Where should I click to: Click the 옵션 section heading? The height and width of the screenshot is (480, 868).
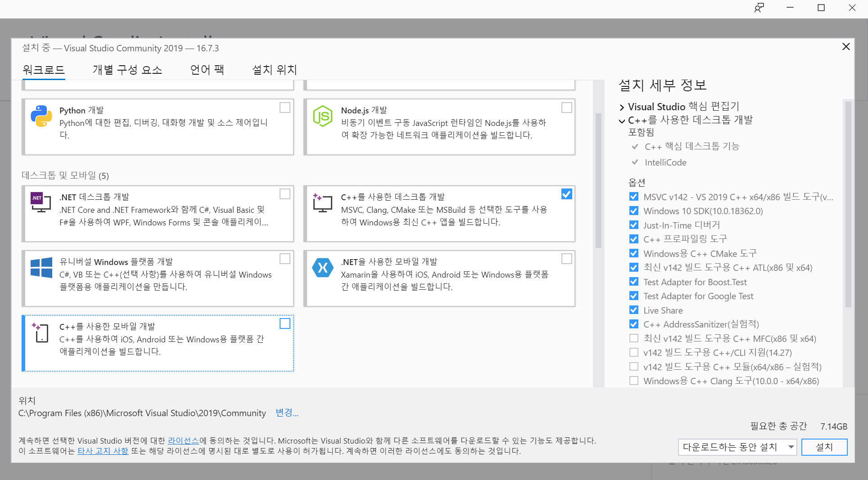637,182
